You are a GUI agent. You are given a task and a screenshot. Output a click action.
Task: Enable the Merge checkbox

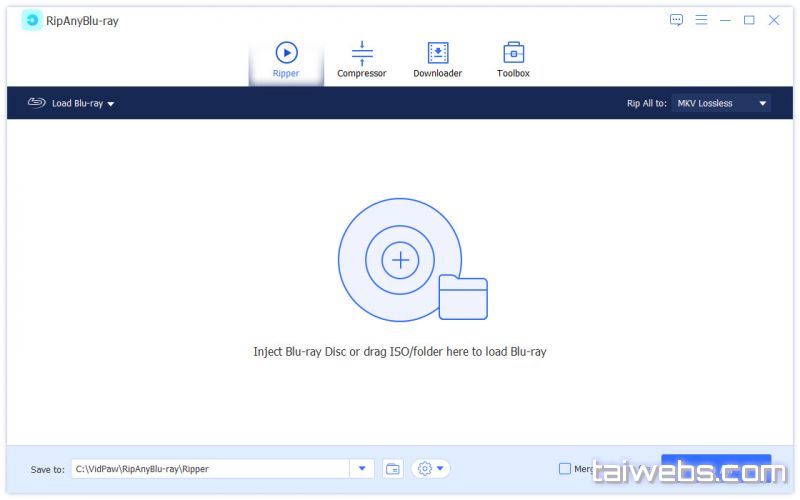pos(565,468)
